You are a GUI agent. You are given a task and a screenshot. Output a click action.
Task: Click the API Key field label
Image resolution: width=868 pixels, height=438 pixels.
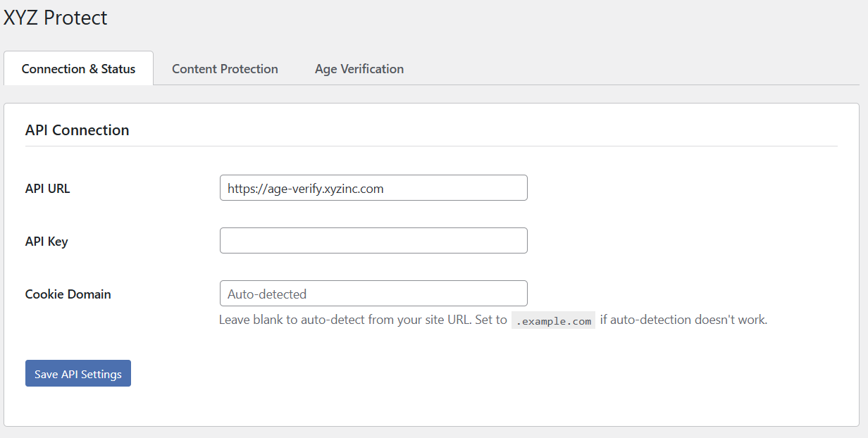tap(46, 241)
